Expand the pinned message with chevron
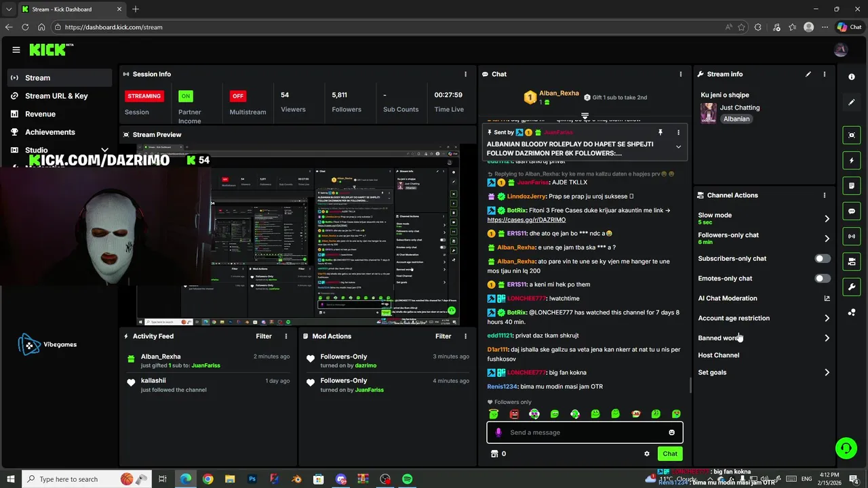 point(678,147)
